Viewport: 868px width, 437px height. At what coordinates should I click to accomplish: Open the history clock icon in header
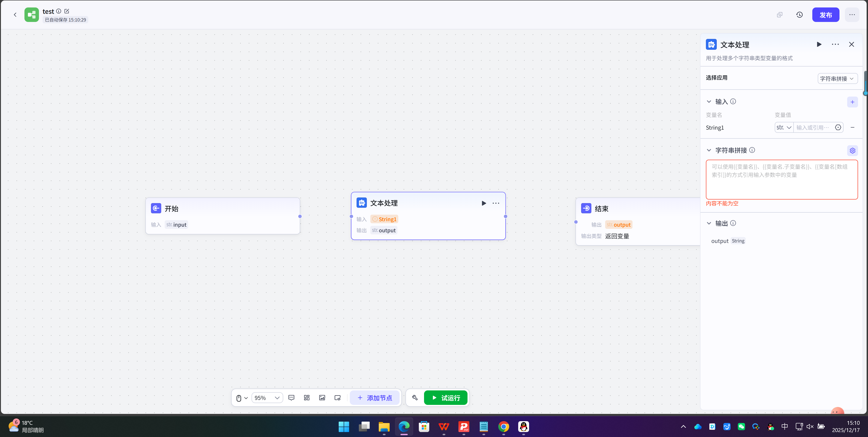click(799, 15)
